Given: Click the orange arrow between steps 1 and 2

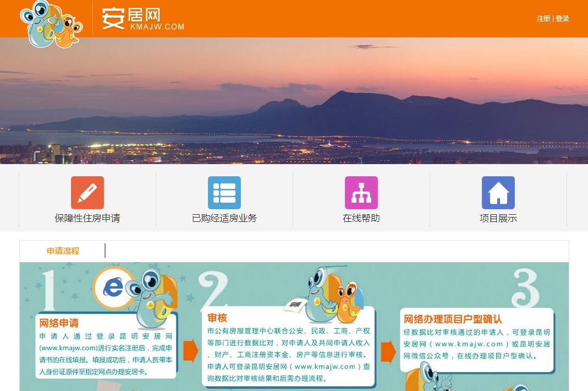Looking at the screenshot, I should pyautogui.click(x=190, y=351).
